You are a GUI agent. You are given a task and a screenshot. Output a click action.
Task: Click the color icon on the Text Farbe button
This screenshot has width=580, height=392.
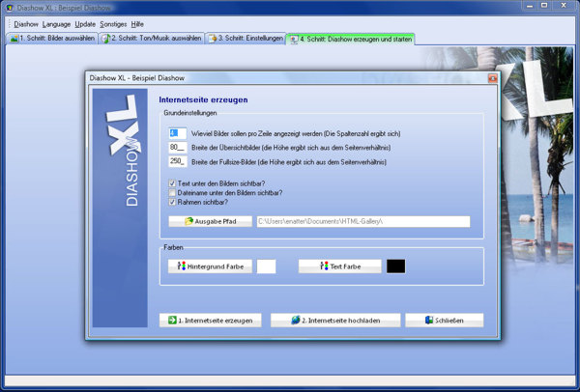[x=325, y=266]
